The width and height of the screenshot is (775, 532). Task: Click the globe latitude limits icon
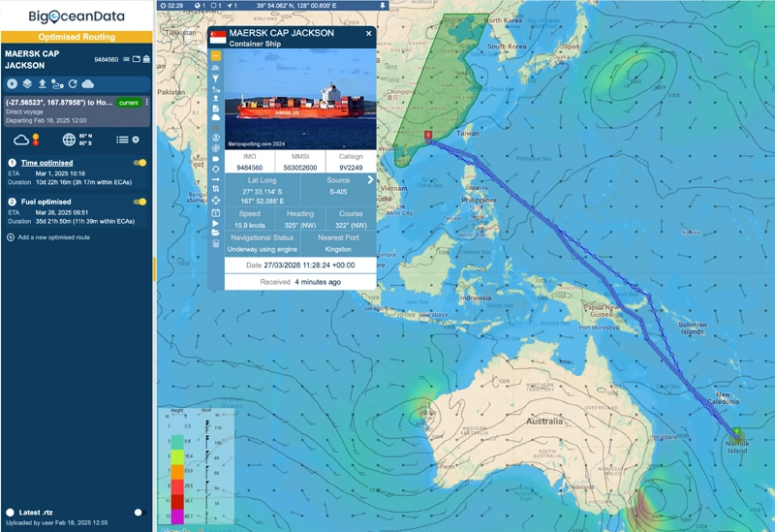point(70,140)
